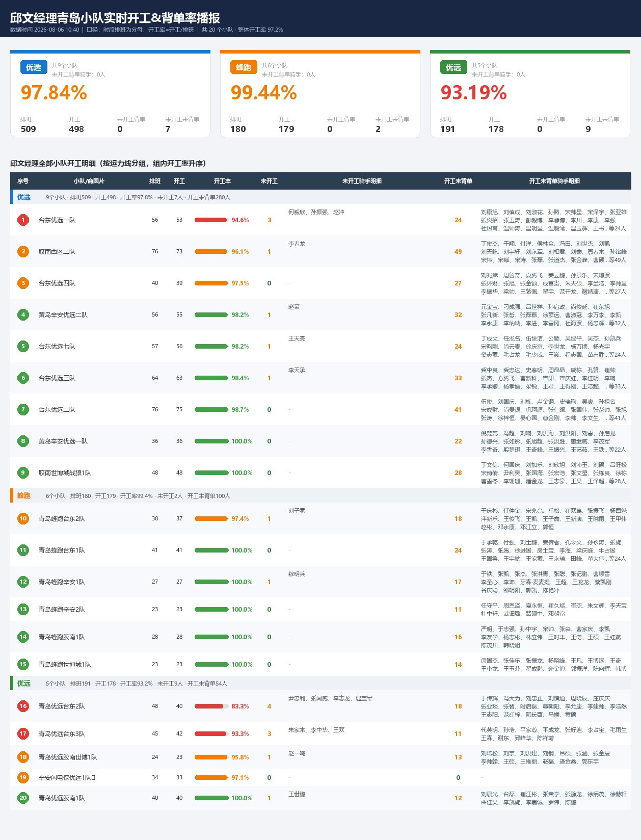Click rank badge 16 for 青岛优远台东2队

pyautogui.click(x=23, y=706)
